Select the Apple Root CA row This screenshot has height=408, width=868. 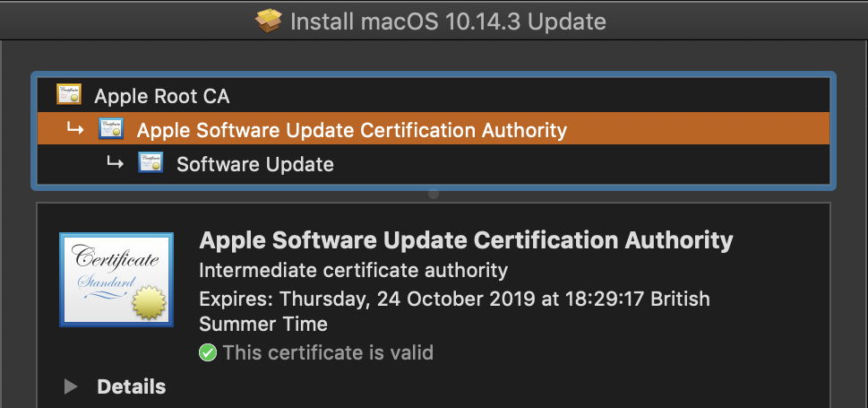tap(162, 96)
